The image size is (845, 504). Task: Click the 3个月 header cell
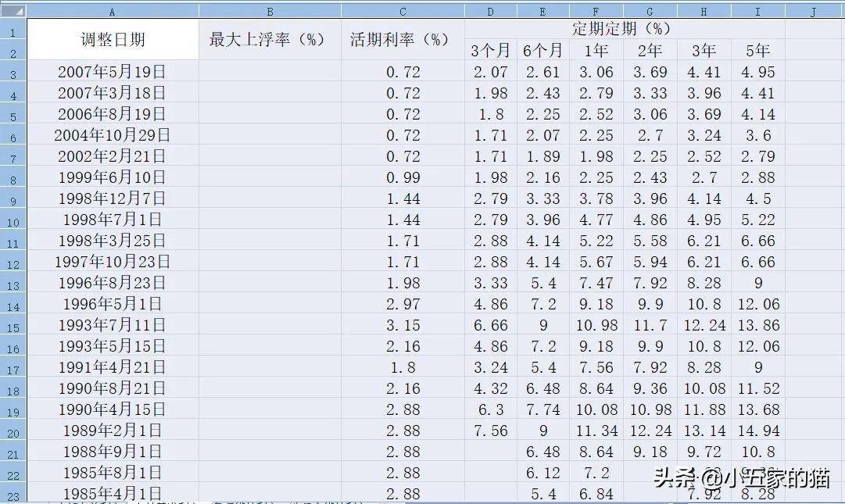click(x=490, y=49)
